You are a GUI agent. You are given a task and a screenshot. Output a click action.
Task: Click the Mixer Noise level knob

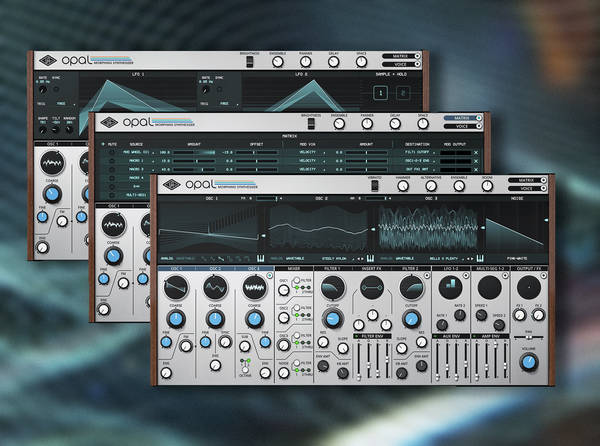point(284,373)
